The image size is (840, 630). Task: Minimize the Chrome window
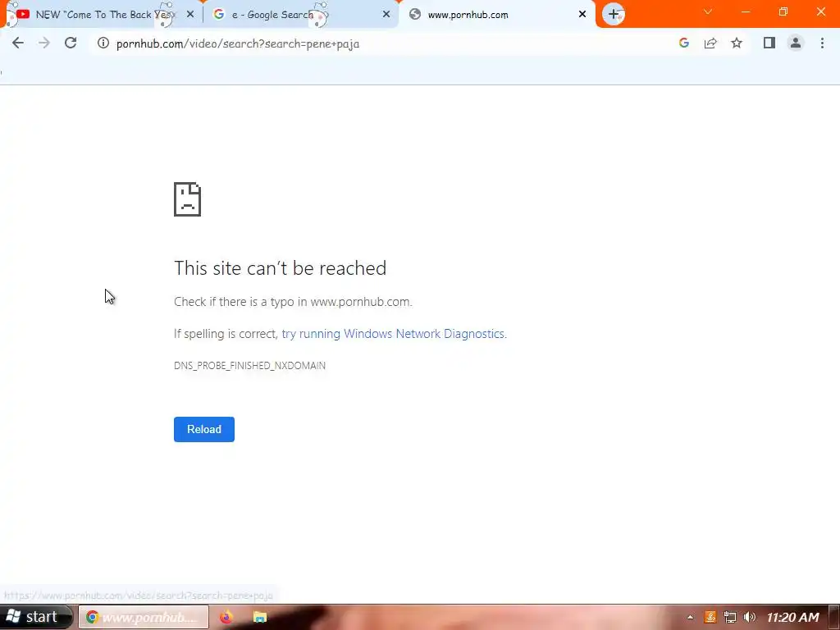tap(746, 11)
